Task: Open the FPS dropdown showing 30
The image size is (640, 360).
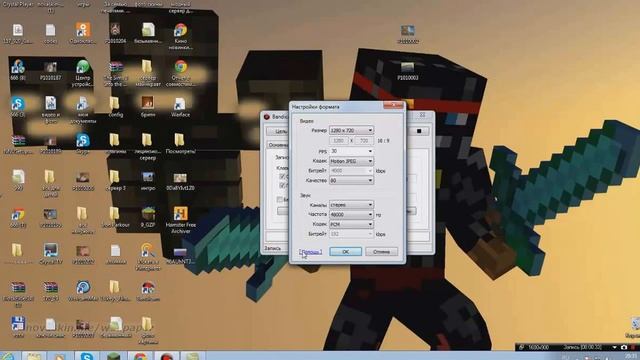Action: 351,151
